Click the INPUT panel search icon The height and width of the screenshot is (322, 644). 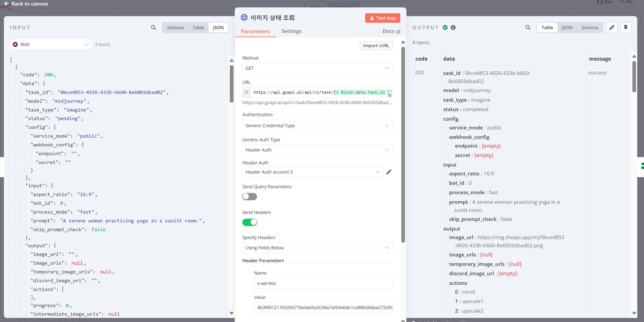click(153, 27)
